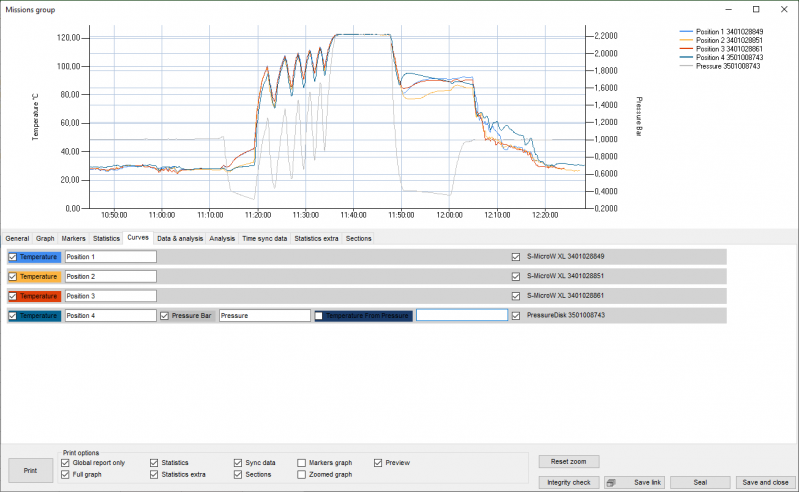Toggle the PressureDisk 3501008743 checkbox
This screenshot has width=799, height=492.
click(x=516, y=316)
